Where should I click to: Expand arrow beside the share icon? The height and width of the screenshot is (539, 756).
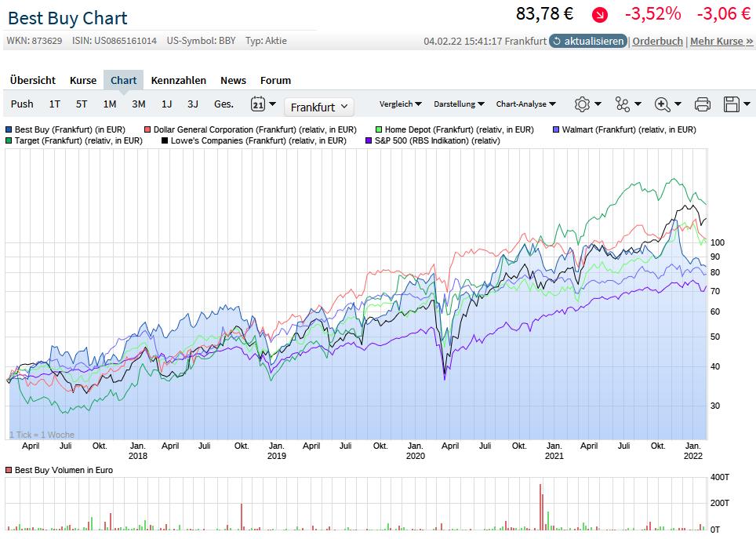pyautogui.click(x=638, y=104)
